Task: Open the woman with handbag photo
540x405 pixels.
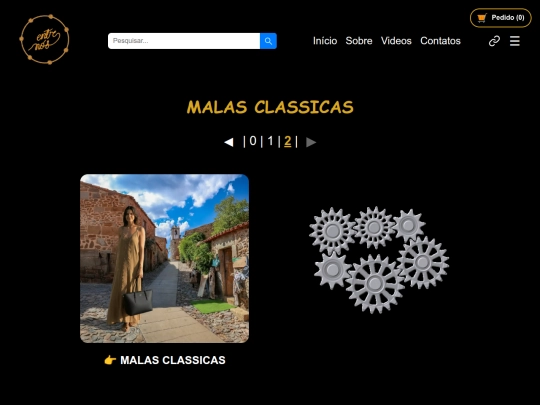Action: [x=165, y=258]
